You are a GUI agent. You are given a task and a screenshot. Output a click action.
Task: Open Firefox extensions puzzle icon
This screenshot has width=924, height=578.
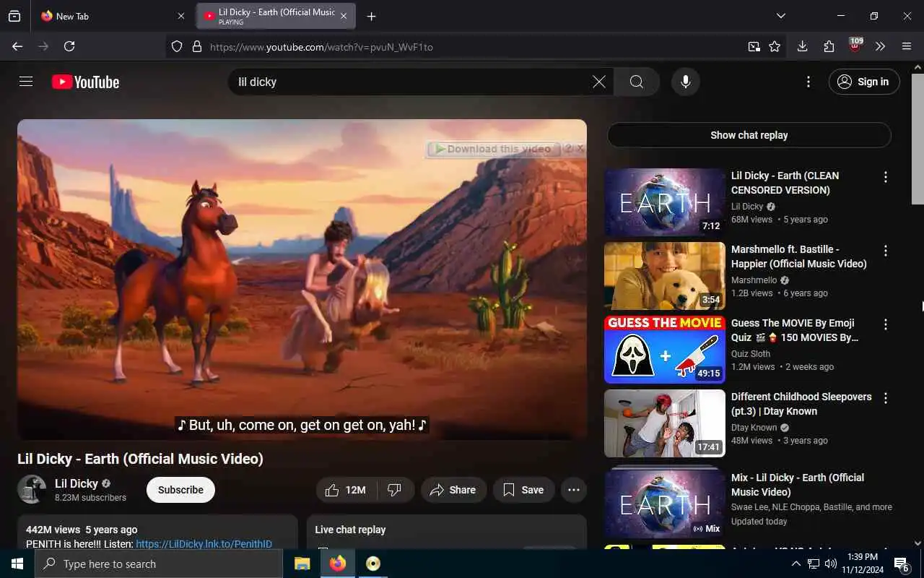point(829,46)
